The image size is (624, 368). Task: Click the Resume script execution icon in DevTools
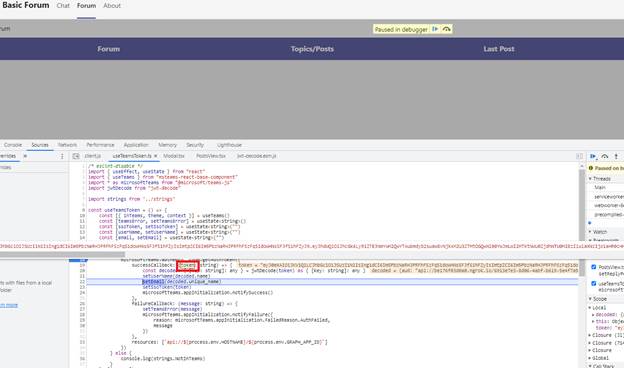pos(593,156)
